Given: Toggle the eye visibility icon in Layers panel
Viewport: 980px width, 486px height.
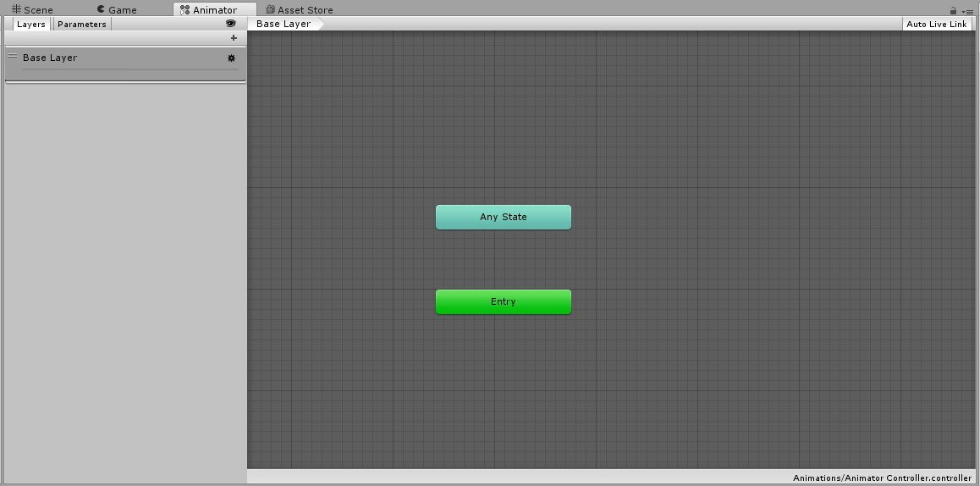Looking at the screenshot, I should click(x=230, y=24).
